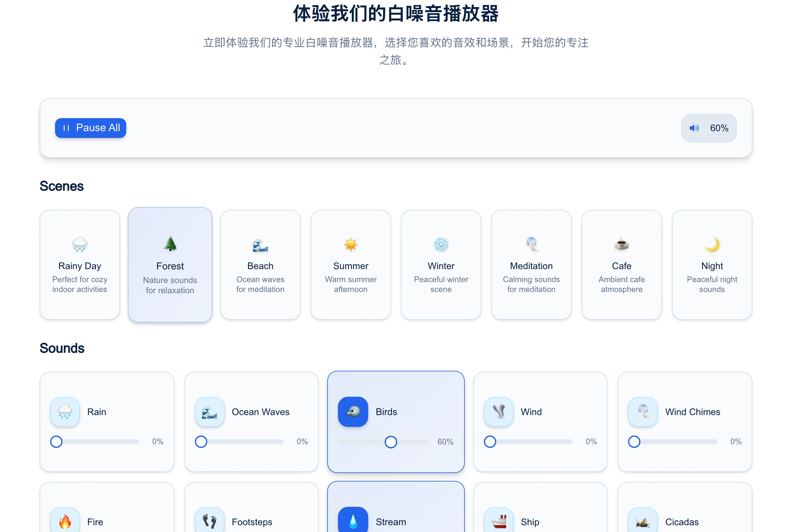Choose the Beach scene

(260, 265)
